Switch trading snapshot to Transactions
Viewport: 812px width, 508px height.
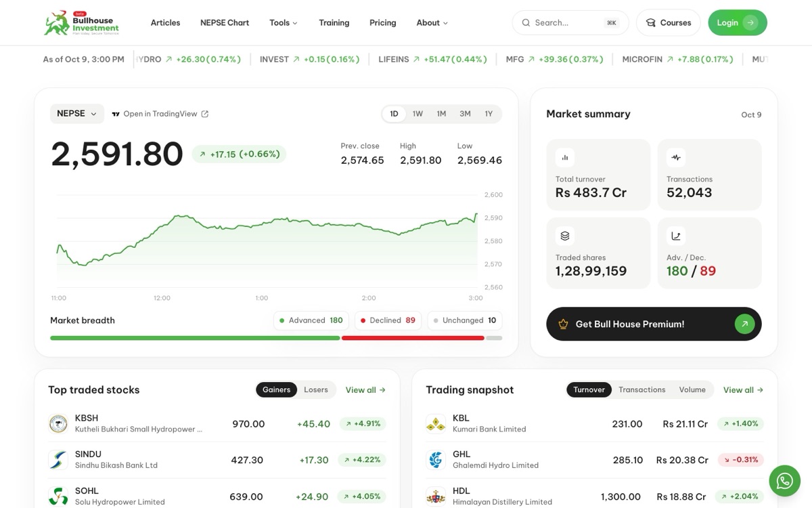(x=642, y=389)
